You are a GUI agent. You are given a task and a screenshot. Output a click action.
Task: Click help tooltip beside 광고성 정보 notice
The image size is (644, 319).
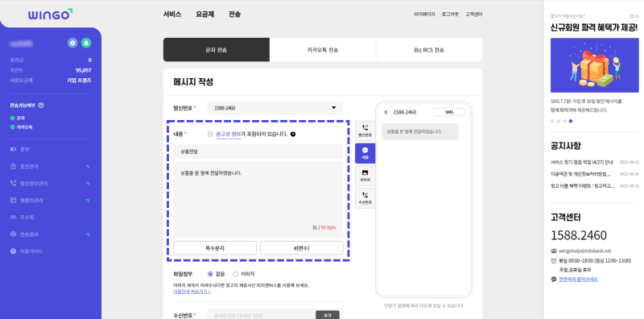(x=293, y=134)
